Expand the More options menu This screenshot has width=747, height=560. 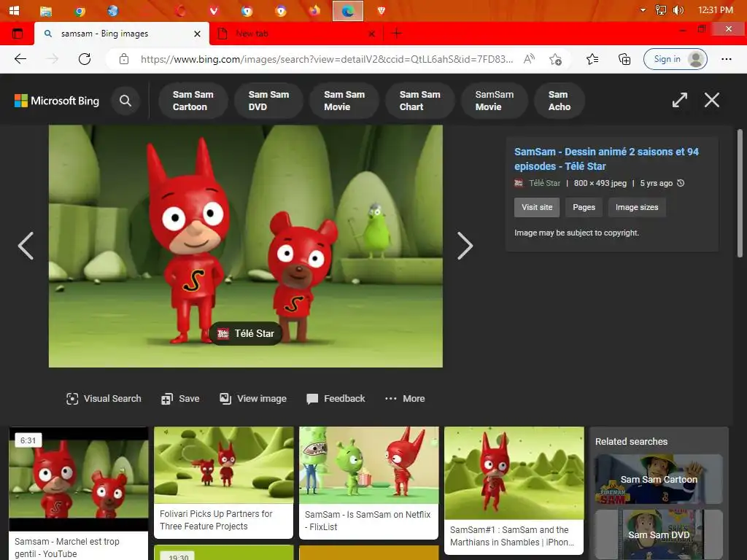click(x=405, y=399)
